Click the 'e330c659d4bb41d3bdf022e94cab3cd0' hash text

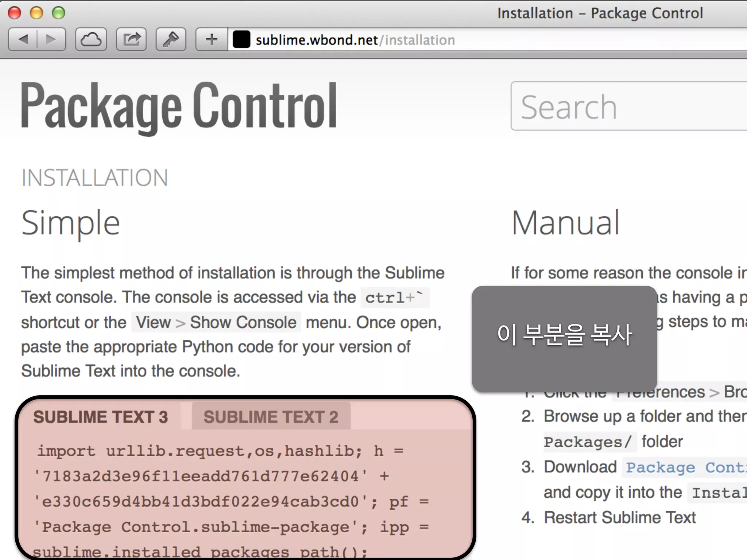point(201,502)
